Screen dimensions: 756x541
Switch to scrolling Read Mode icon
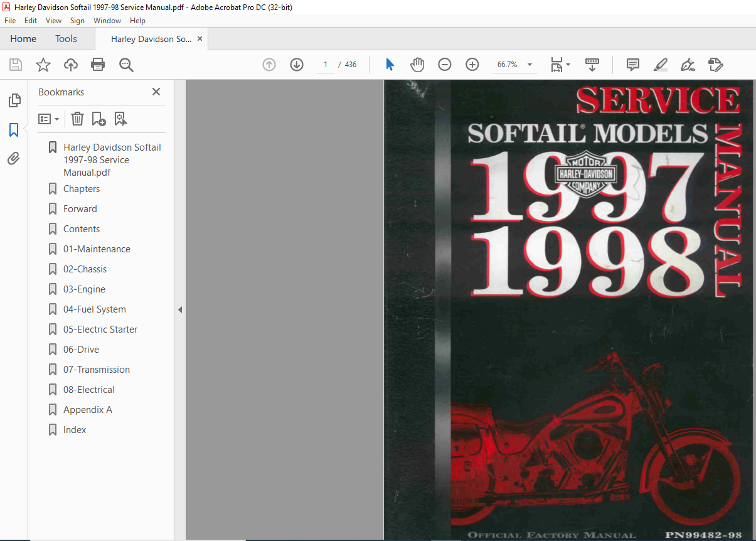(x=592, y=65)
